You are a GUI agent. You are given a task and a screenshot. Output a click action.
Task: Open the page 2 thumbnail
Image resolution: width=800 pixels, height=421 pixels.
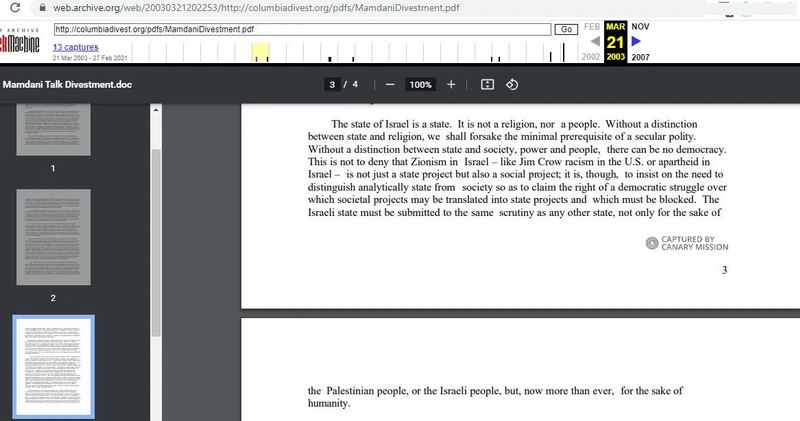pyautogui.click(x=54, y=237)
